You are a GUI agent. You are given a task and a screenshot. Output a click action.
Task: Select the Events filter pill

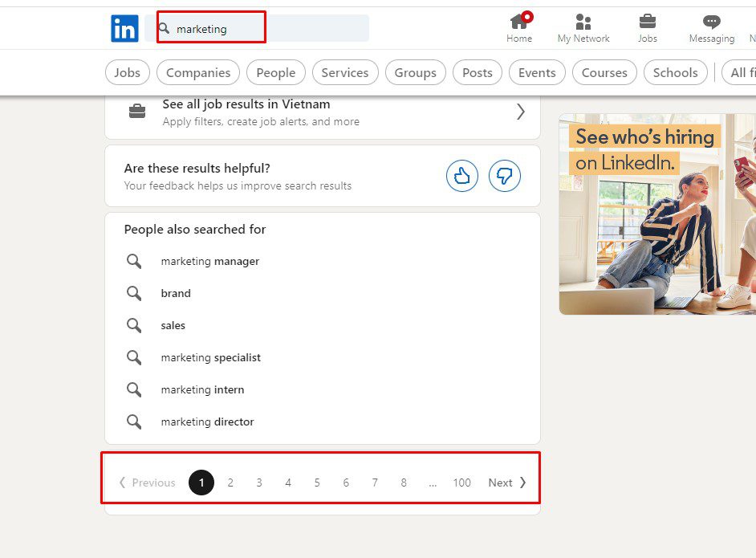537,72
